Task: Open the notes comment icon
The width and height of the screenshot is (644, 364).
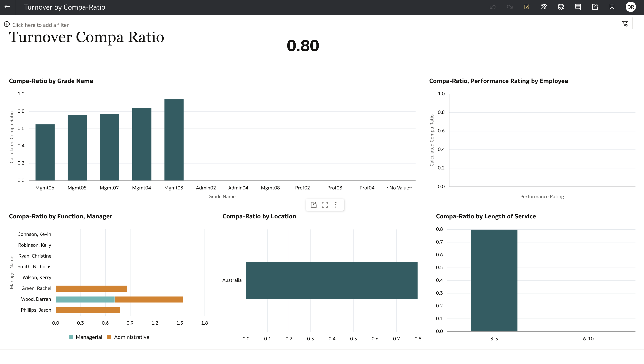Action: point(578,7)
